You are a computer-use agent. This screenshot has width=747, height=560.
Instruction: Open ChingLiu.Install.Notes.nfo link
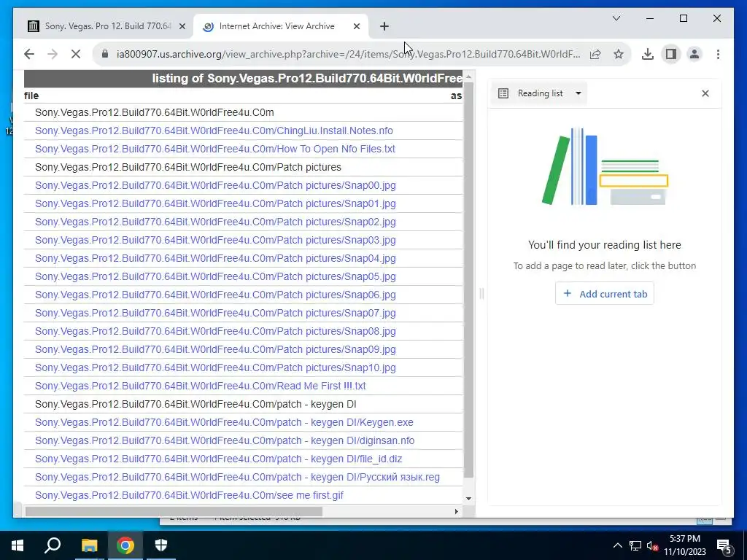[x=214, y=131]
